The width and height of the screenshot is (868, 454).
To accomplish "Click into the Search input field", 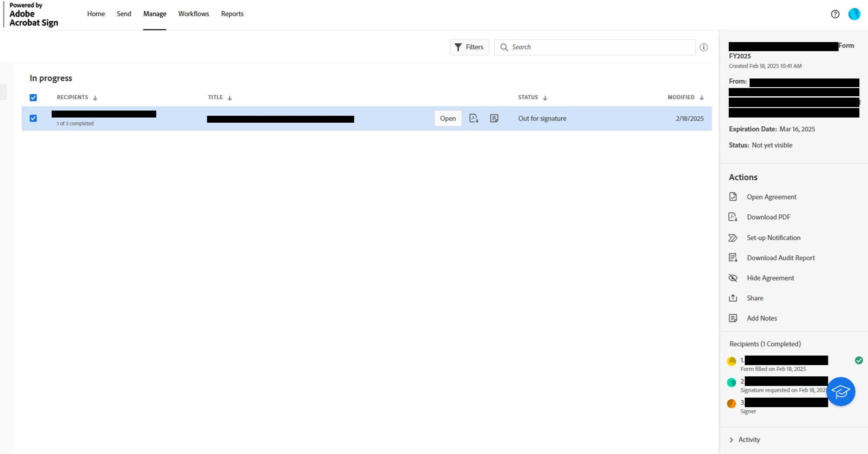I will (x=595, y=47).
